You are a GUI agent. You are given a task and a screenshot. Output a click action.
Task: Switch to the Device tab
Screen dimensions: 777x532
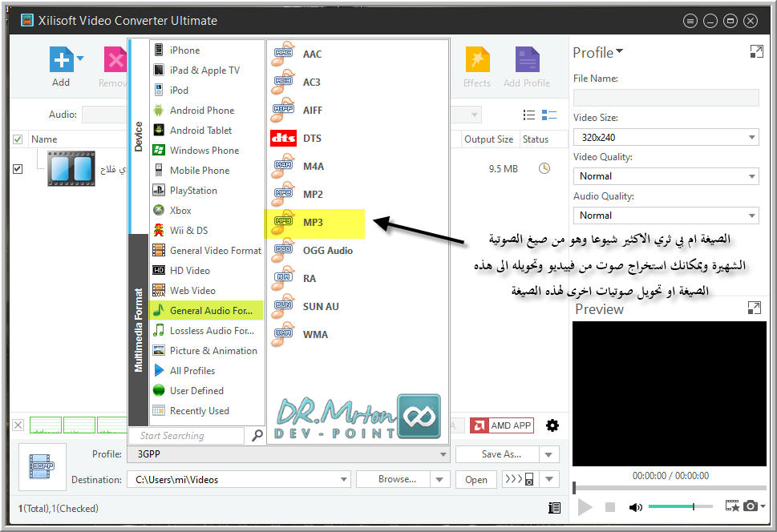(x=138, y=136)
